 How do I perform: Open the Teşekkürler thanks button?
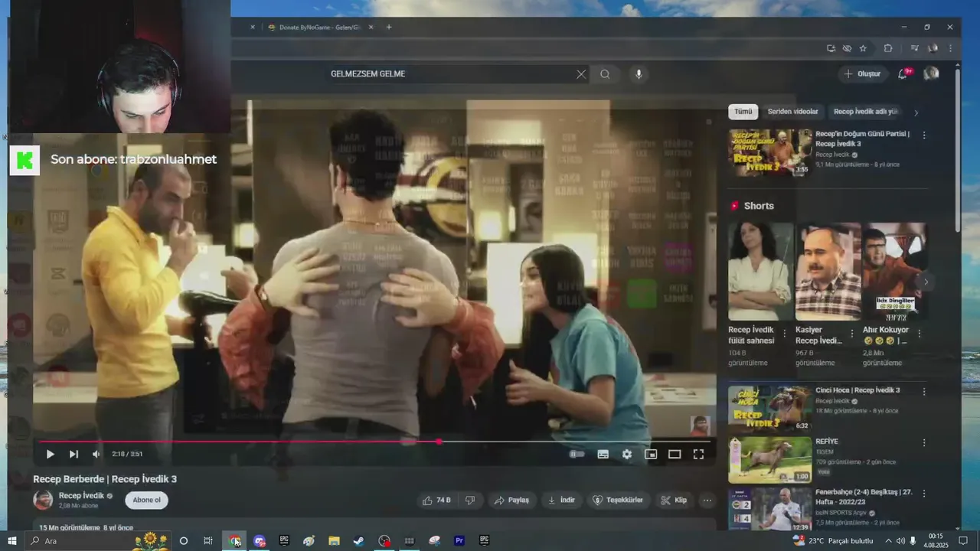618,500
